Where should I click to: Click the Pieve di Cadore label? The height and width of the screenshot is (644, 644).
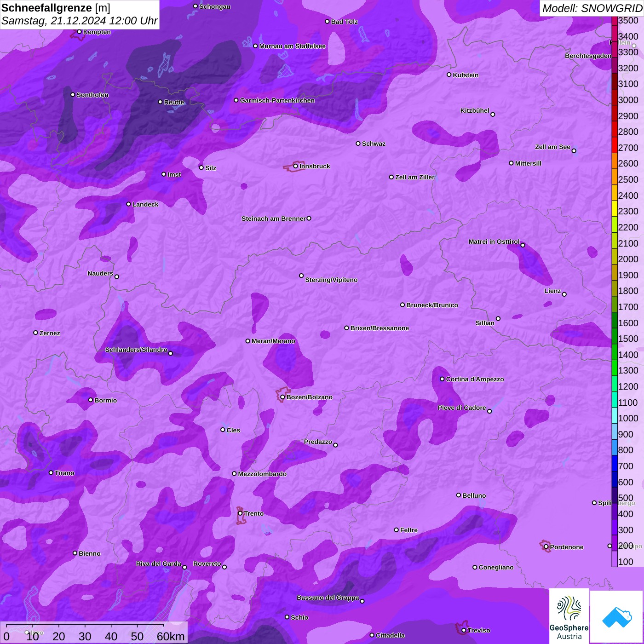(x=462, y=408)
